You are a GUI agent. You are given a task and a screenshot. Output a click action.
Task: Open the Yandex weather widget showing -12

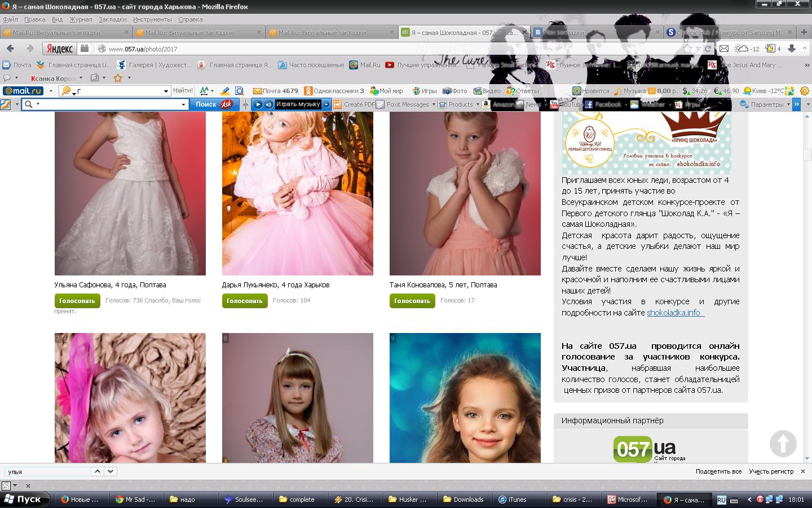[748, 49]
